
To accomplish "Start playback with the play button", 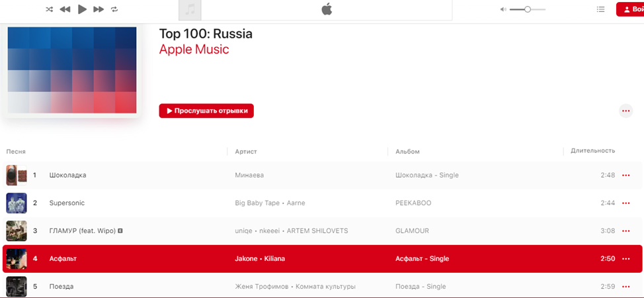I will point(82,9).
